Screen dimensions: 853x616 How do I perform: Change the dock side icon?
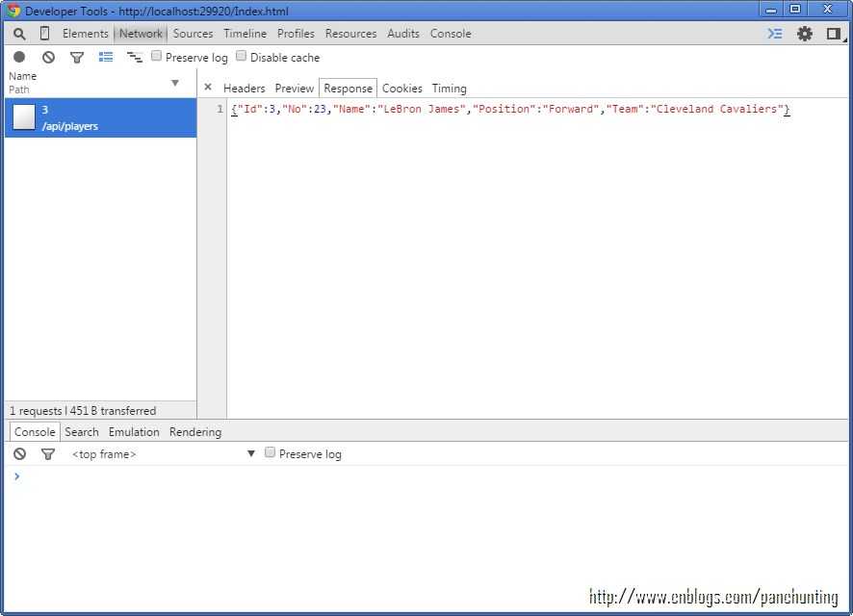tap(834, 34)
